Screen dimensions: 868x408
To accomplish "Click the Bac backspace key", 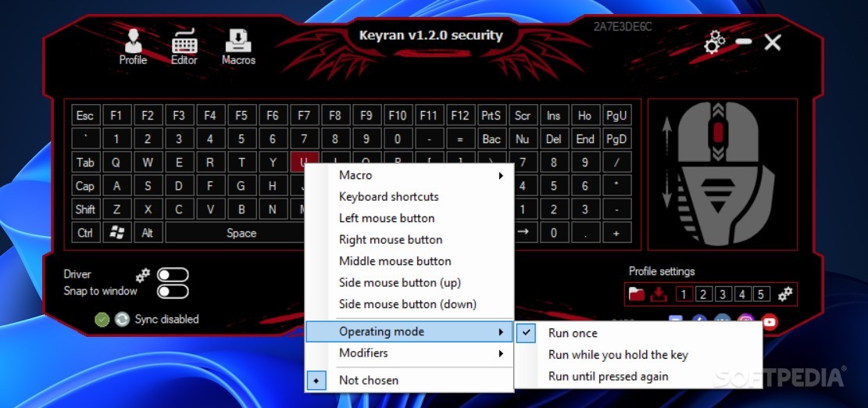I will [x=491, y=139].
